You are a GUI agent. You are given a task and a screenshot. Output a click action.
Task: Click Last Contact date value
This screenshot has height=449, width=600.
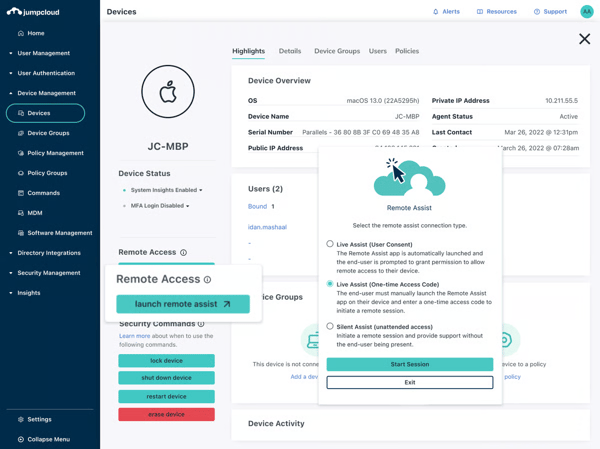[x=541, y=132]
